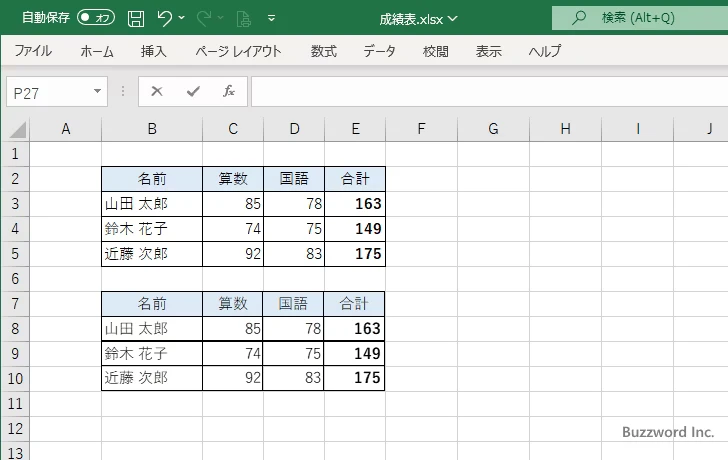Click total 149 in row 9
This screenshot has height=460, width=728.
click(x=354, y=354)
